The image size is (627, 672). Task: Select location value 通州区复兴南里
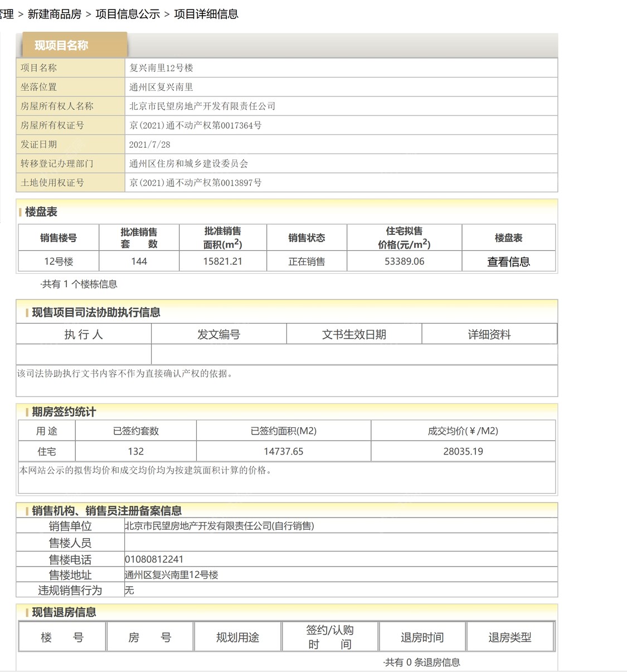click(161, 87)
